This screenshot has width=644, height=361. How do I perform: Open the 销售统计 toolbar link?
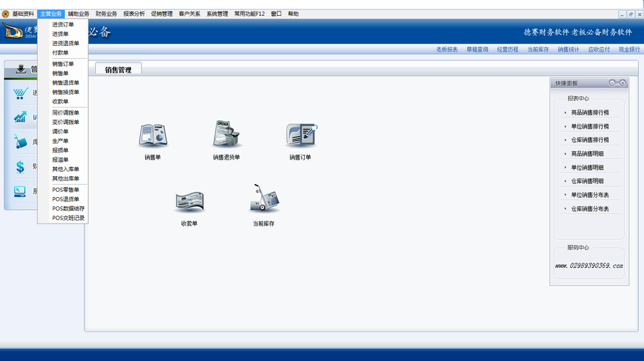click(568, 49)
